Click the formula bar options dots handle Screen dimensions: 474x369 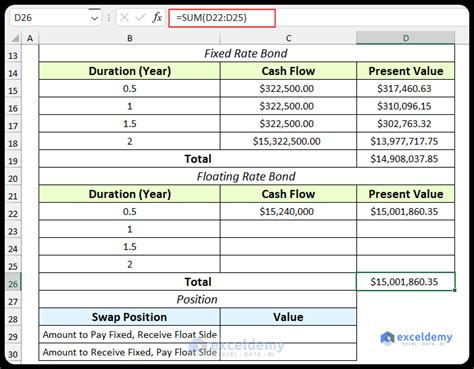click(x=109, y=18)
